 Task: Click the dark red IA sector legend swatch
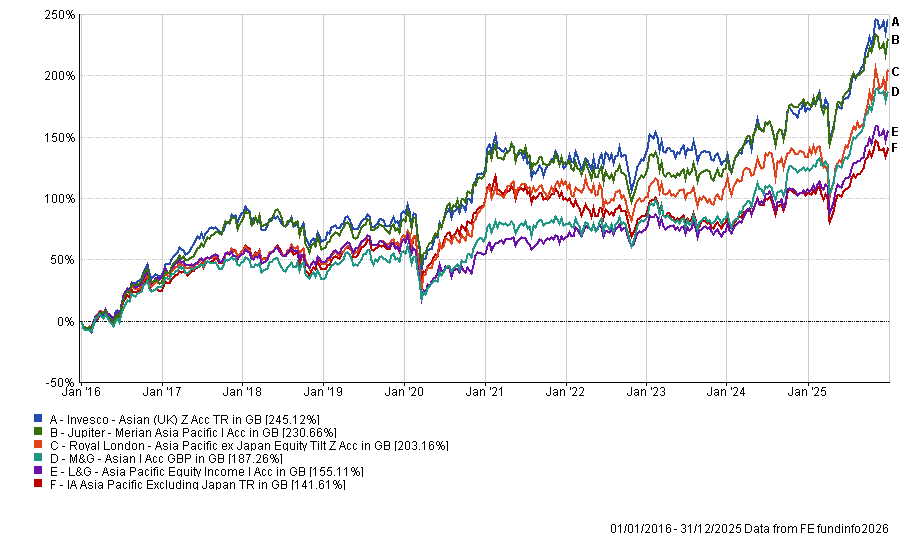[37, 484]
